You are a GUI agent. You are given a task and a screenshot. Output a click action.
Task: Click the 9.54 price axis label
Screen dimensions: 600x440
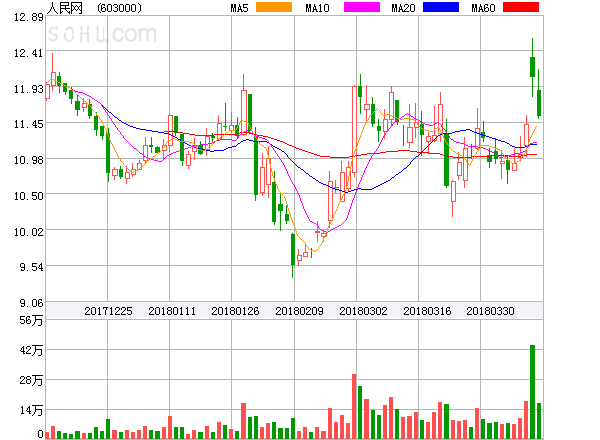click(x=32, y=267)
